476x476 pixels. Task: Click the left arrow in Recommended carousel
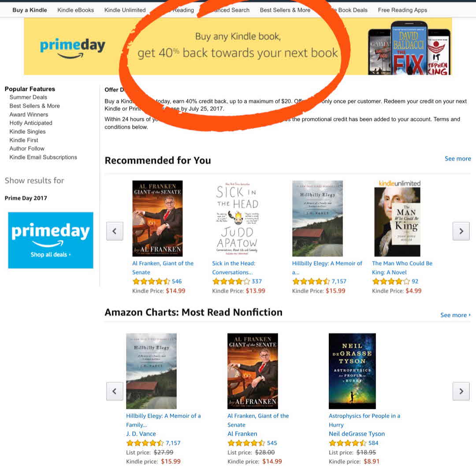115,231
